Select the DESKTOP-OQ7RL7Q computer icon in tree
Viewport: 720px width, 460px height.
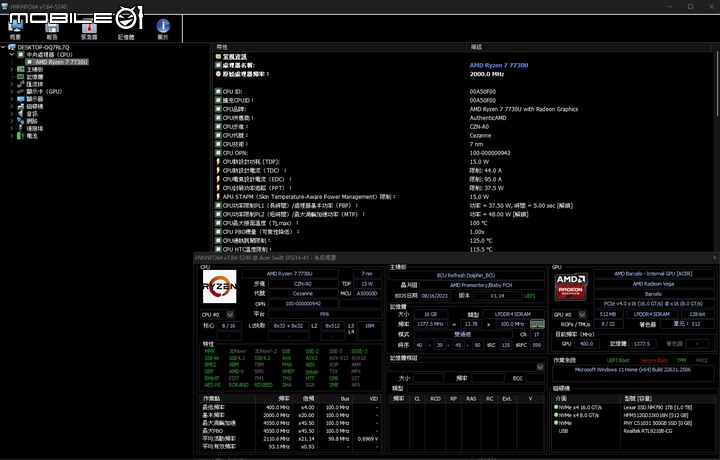click(12, 47)
